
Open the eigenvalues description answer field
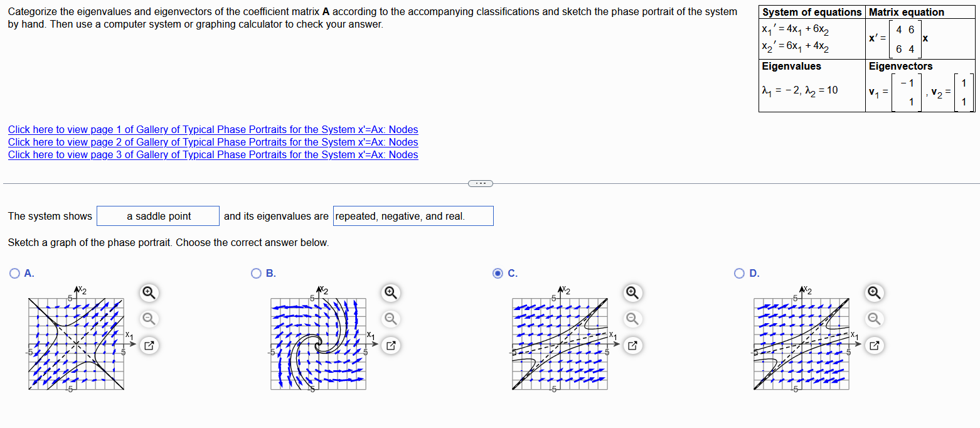click(413, 215)
